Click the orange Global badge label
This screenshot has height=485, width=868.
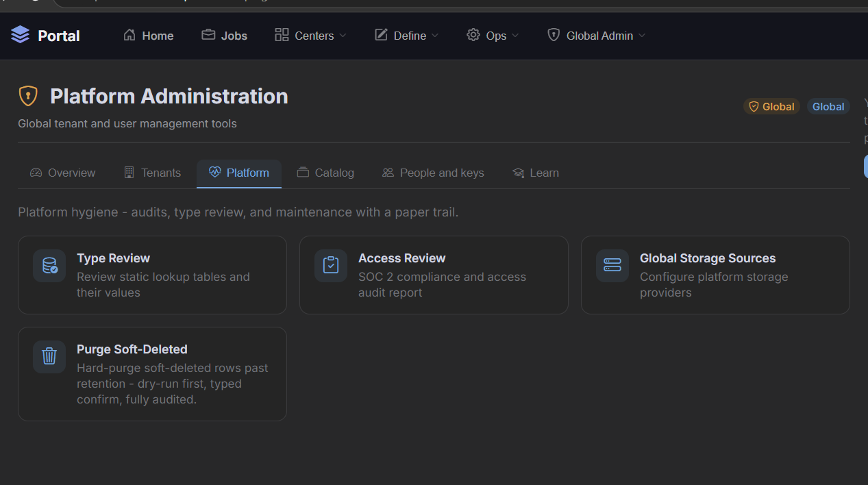[x=778, y=107]
